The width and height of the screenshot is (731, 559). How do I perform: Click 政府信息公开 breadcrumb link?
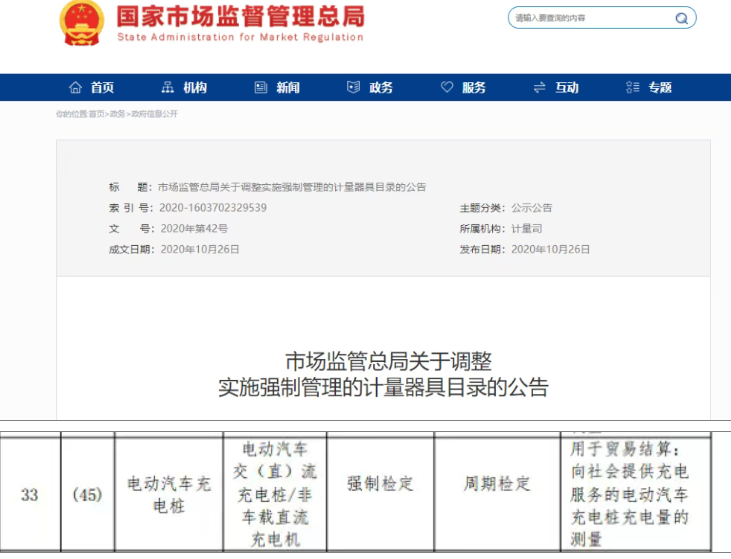tap(154, 114)
